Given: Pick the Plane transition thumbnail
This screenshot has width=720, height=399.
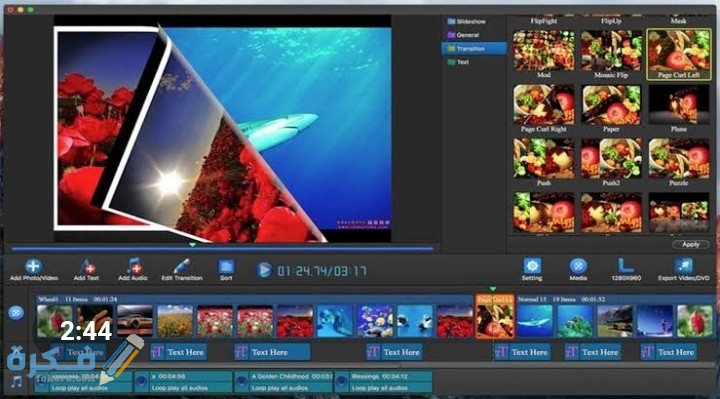Looking at the screenshot, I should coord(678,105).
